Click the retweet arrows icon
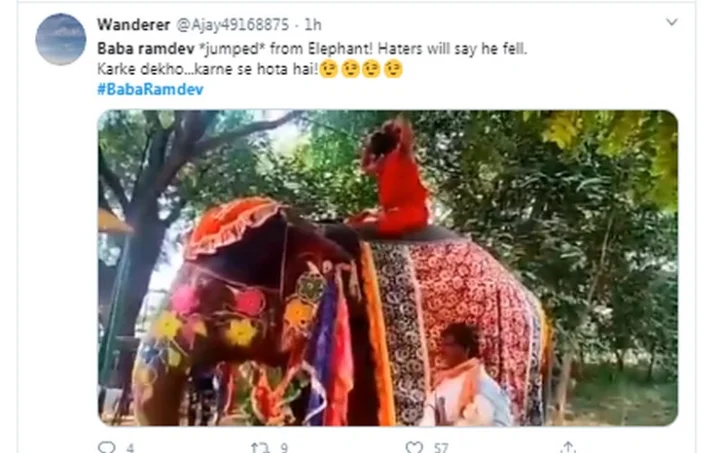720x453 pixels. (260, 447)
